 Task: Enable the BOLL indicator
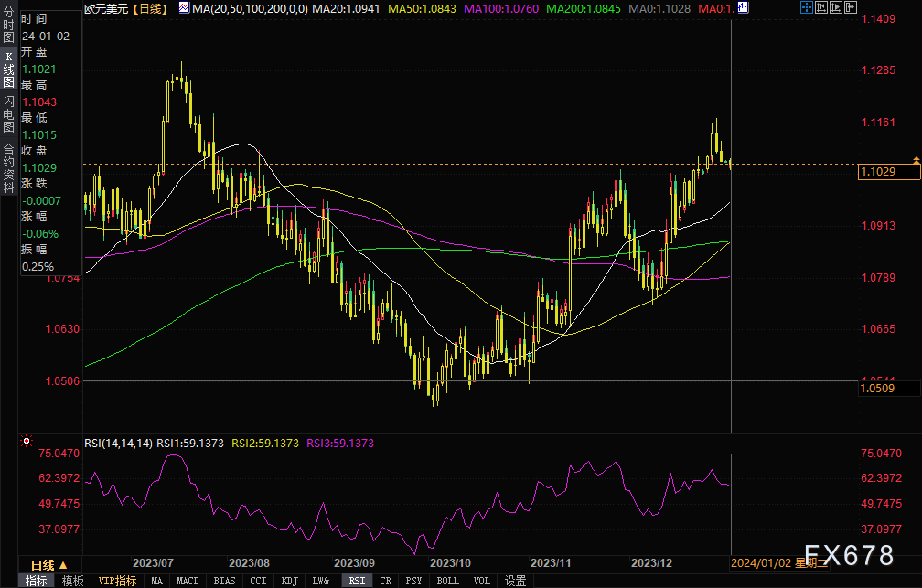click(447, 581)
